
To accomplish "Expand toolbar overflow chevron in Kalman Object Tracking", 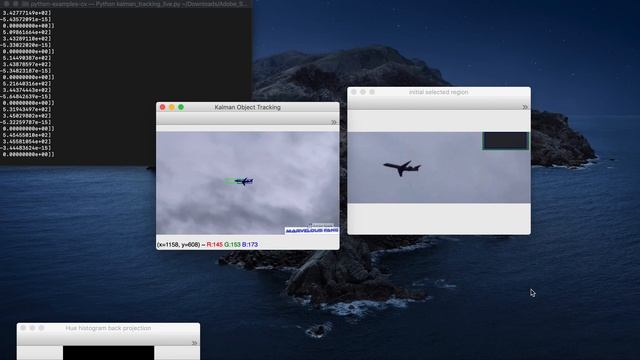I will 334,122.
